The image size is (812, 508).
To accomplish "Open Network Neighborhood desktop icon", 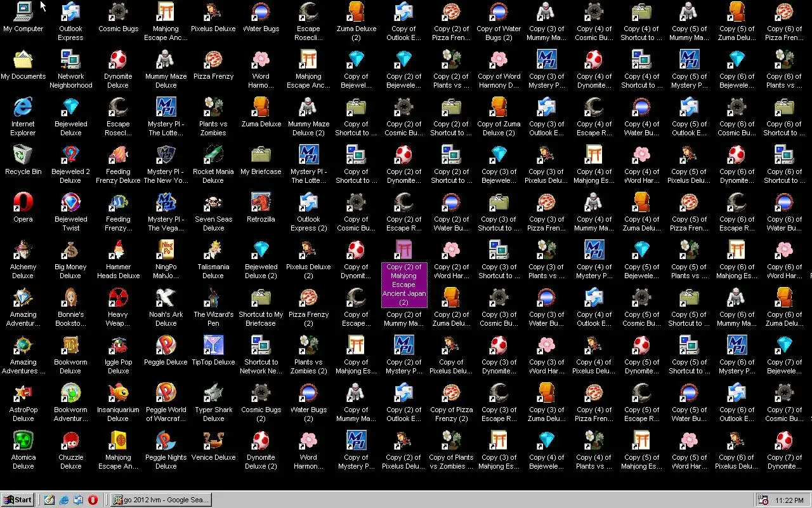I will pyautogui.click(x=71, y=70).
